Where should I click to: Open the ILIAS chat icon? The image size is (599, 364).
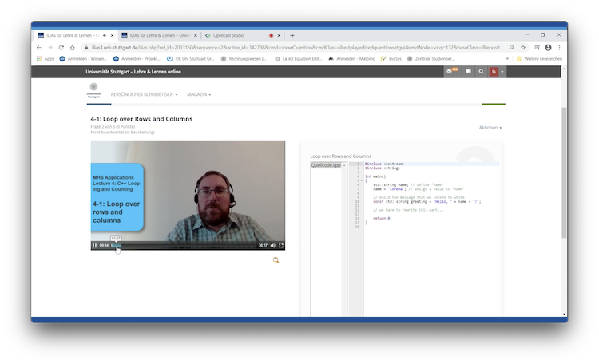pyautogui.click(x=468, y=71)
